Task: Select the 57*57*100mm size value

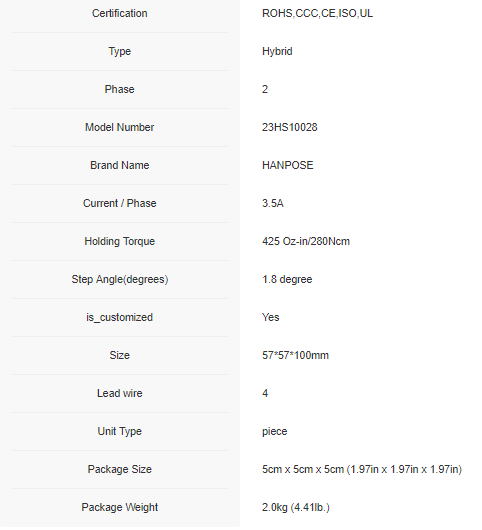Action: click(295, 355)
